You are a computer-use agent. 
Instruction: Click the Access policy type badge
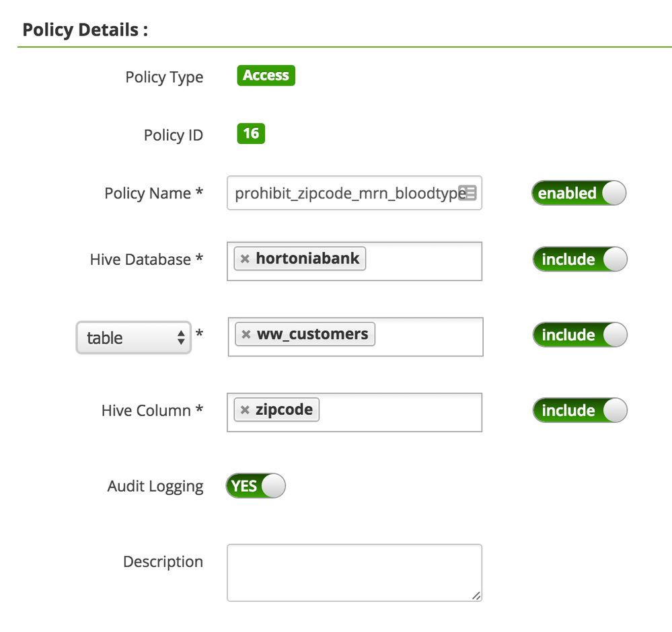point(266,76)
